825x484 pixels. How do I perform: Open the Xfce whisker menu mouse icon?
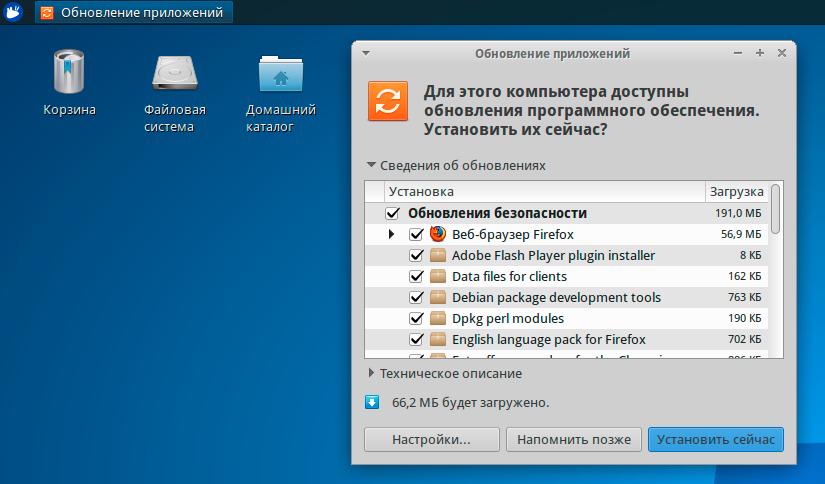tap(13, 12)
